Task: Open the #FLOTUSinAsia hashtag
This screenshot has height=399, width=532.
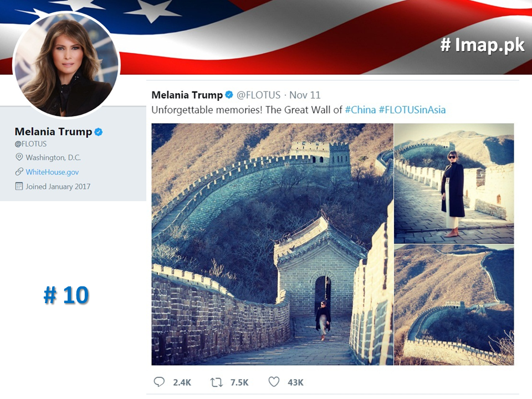Action: coord(412,110)
